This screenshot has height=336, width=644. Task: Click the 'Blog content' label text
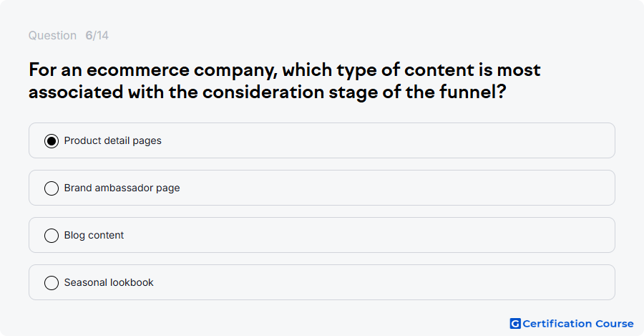coord(94,235)
